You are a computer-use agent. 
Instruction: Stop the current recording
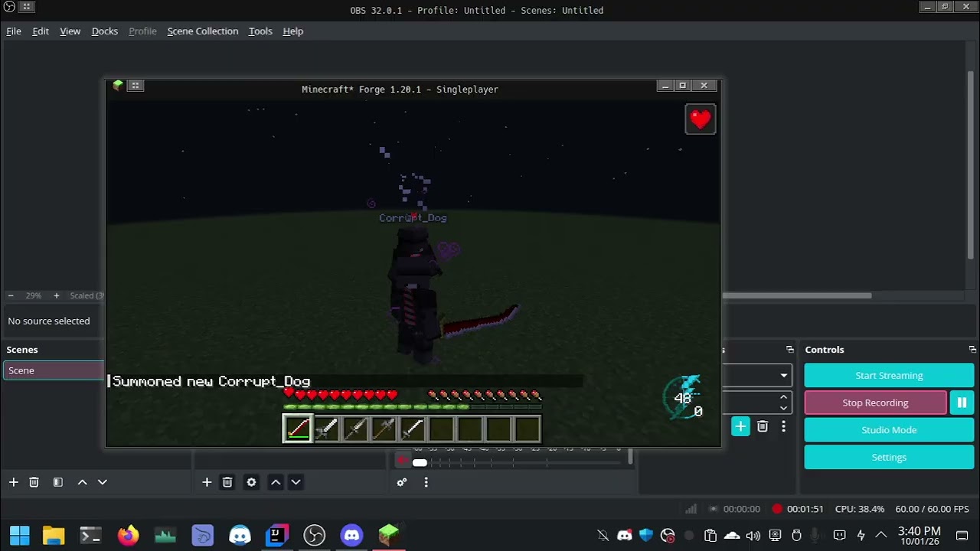click(x=875, y=403)
